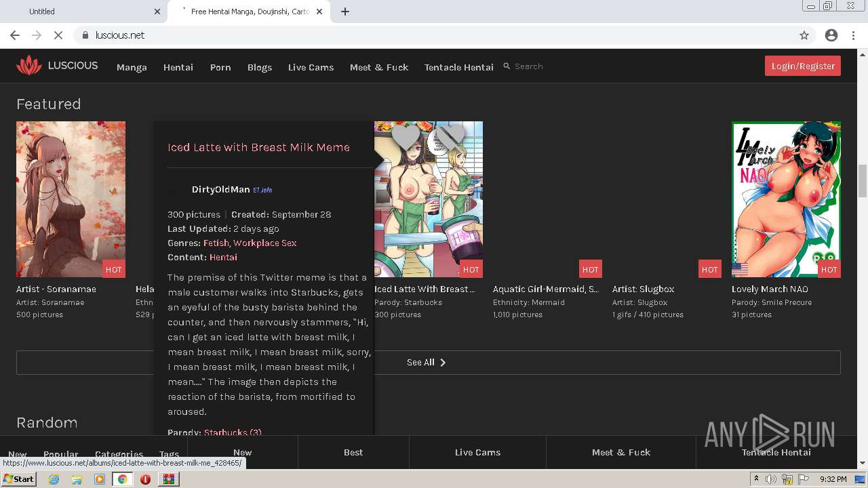Bookmark this page with the star
This screenshot has height=488, width=868.
point(804,35)
